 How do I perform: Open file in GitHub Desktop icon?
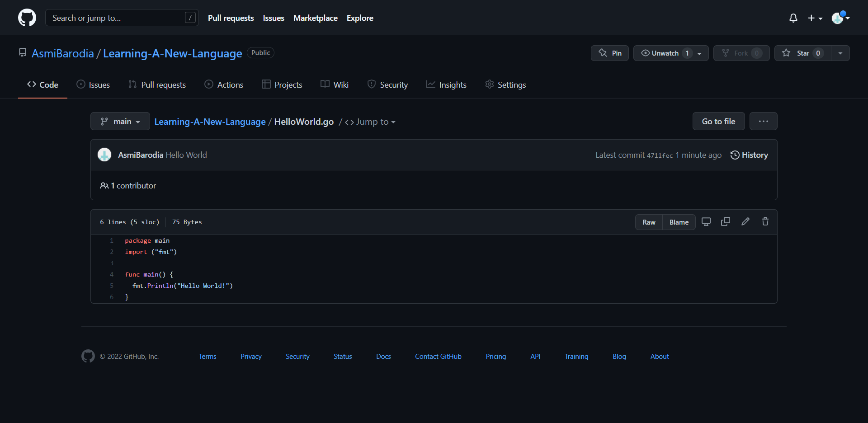706,221
